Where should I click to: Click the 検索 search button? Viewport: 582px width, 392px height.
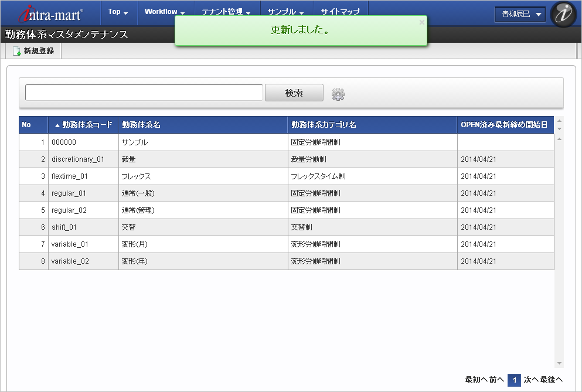(294, 93)
